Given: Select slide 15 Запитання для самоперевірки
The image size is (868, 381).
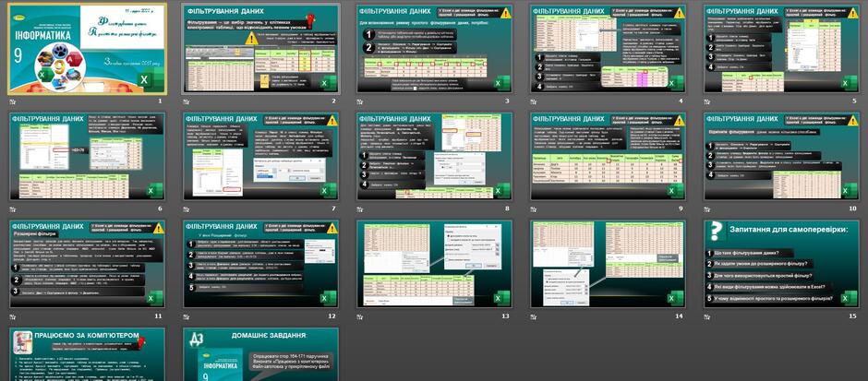Looking at the screenshot, I should [782, 264].
